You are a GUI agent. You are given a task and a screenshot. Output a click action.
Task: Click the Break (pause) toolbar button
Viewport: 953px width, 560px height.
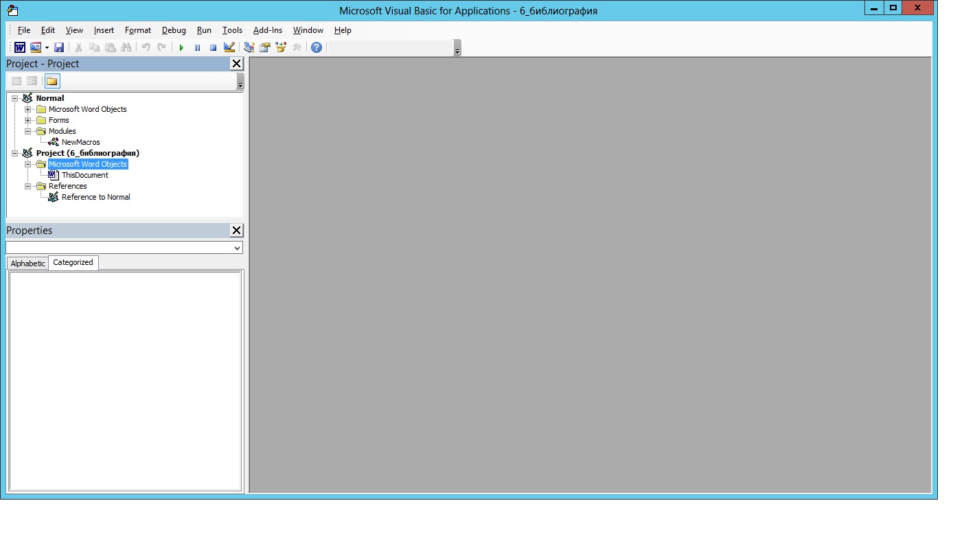pyautogui.click(x=197, y=47)
